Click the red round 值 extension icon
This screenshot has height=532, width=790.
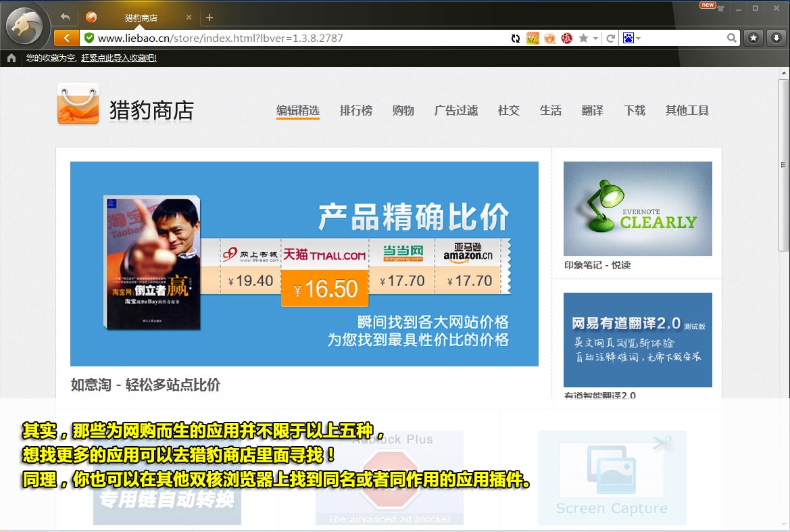coord(567,39)
